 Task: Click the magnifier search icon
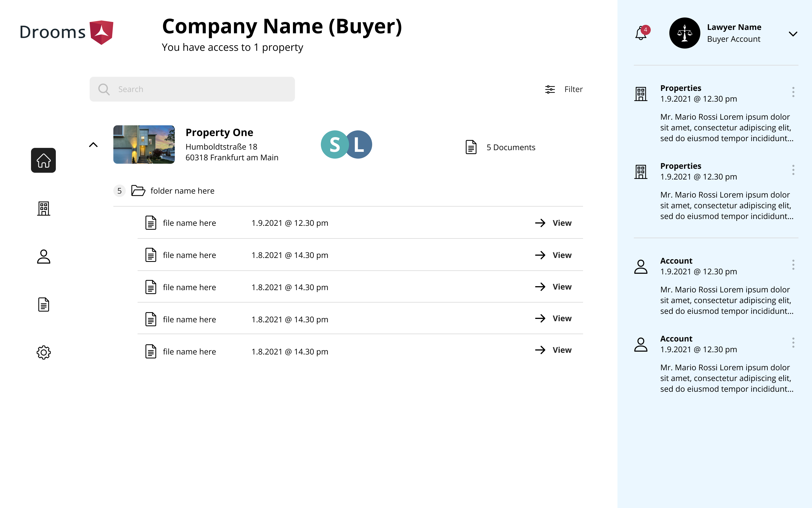[x=104, y=89]
